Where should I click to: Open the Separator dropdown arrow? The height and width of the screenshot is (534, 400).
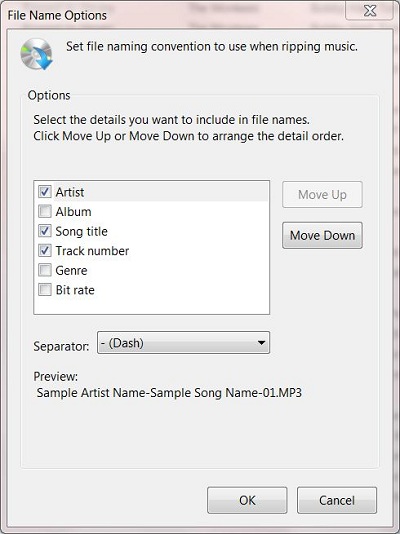[261, 343]
